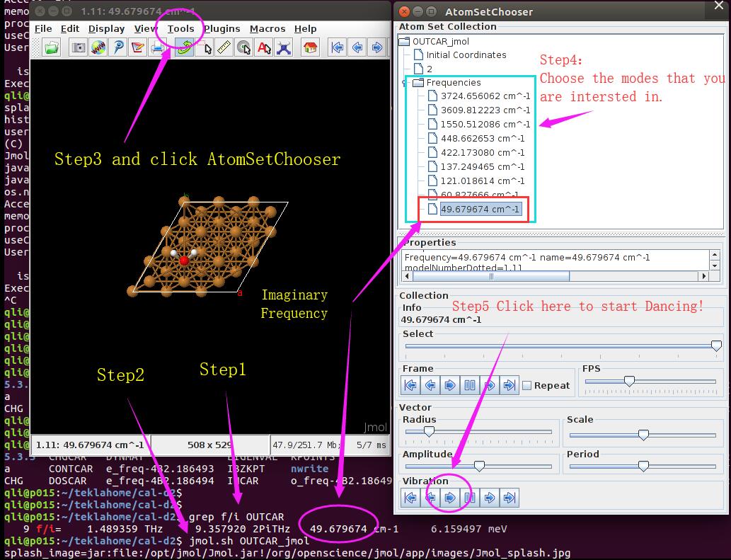Click the home reset view icon
Image resolution: width=731 pixels, height=560 pixels.
(x=309, y=47)
